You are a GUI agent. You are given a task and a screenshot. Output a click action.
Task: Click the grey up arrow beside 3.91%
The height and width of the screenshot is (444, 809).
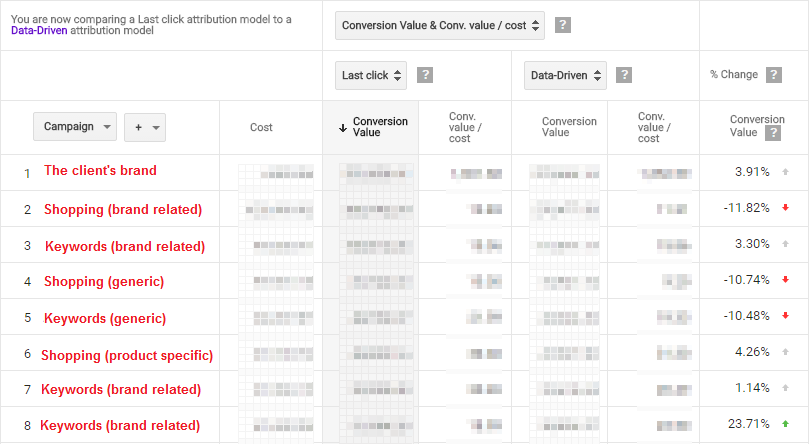[786, 172]
